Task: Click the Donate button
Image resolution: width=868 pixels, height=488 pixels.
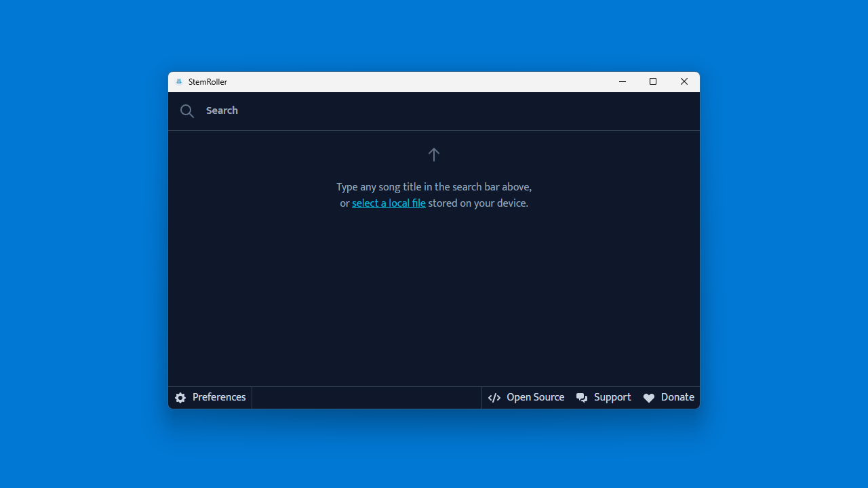Action: [669, 398]
